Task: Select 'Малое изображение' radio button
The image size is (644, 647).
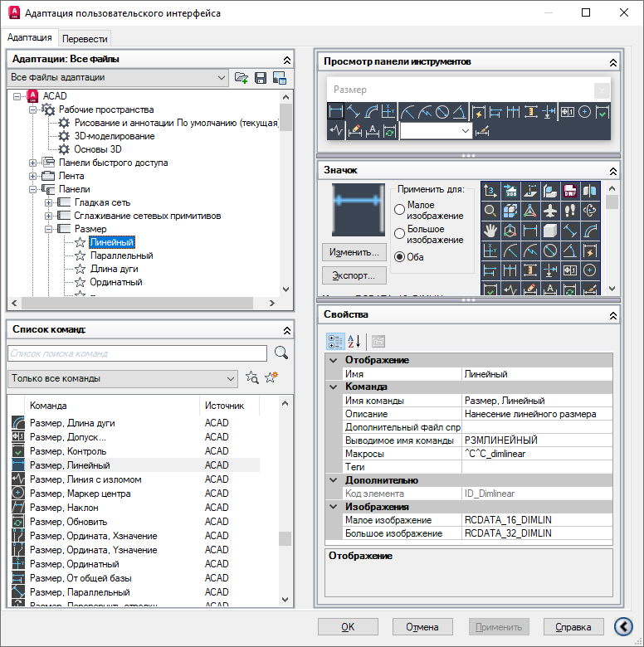Action: [399, 210]
